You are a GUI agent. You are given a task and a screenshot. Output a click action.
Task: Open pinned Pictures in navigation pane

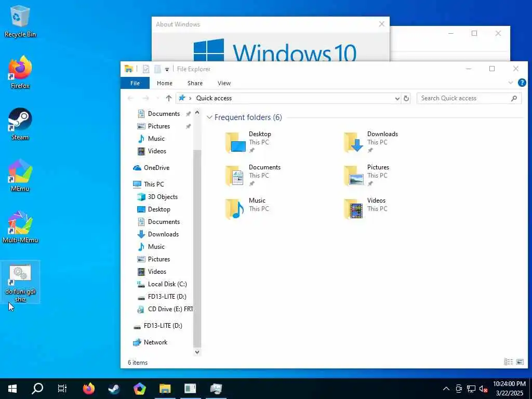pos(159,126)
